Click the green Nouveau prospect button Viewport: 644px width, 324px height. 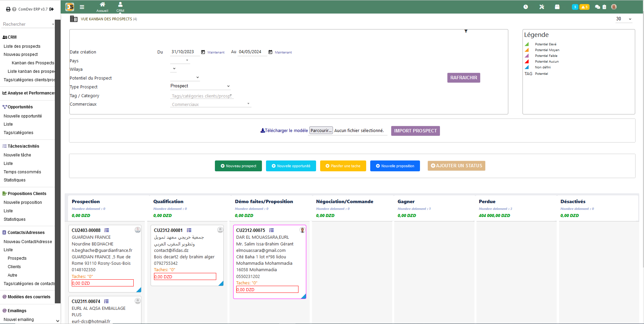238,166
